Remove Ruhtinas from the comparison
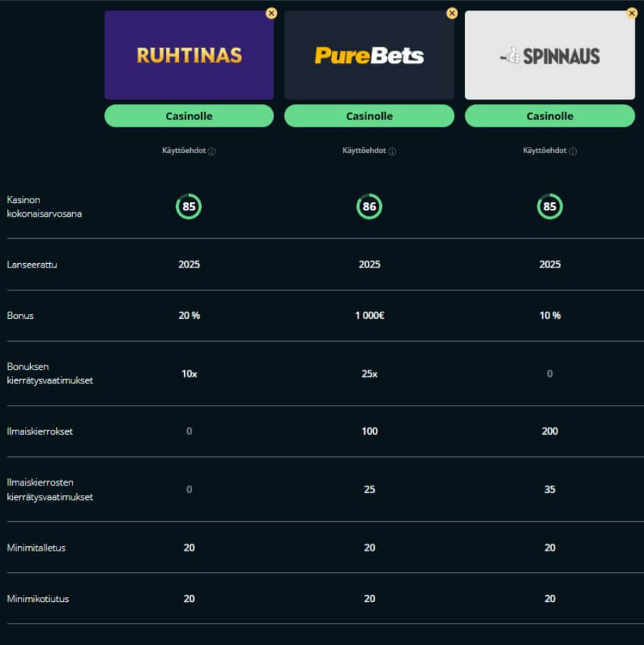This screenshot has width=644, height=645. click(x=271, y=13)
